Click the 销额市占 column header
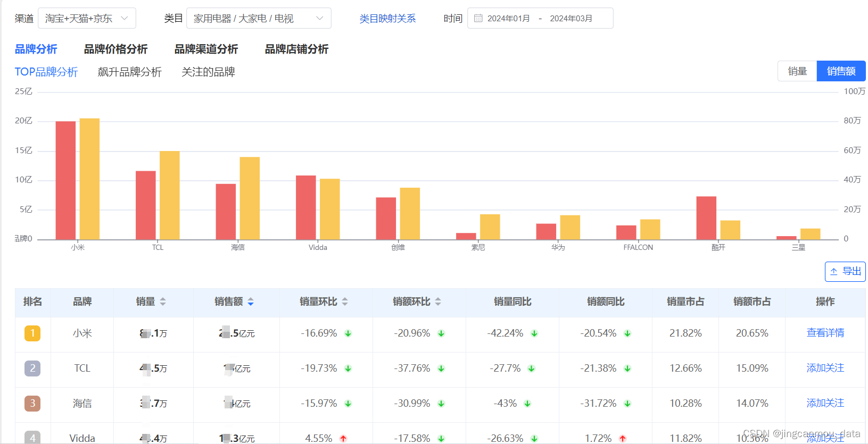868x444 pixels. pos(752,301)
